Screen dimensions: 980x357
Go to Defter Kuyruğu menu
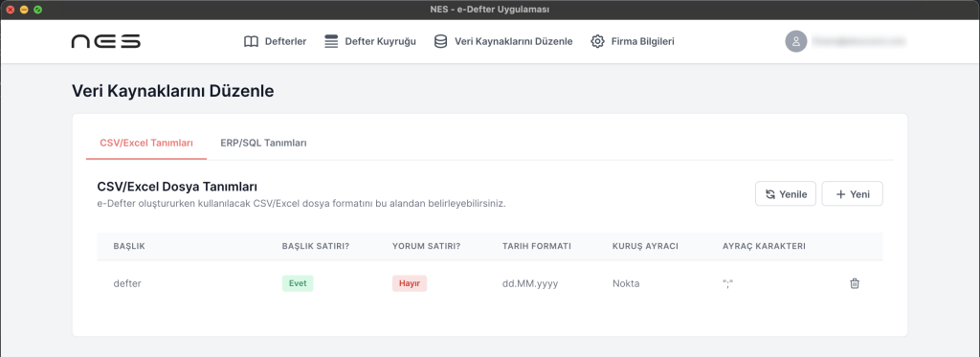370,42
